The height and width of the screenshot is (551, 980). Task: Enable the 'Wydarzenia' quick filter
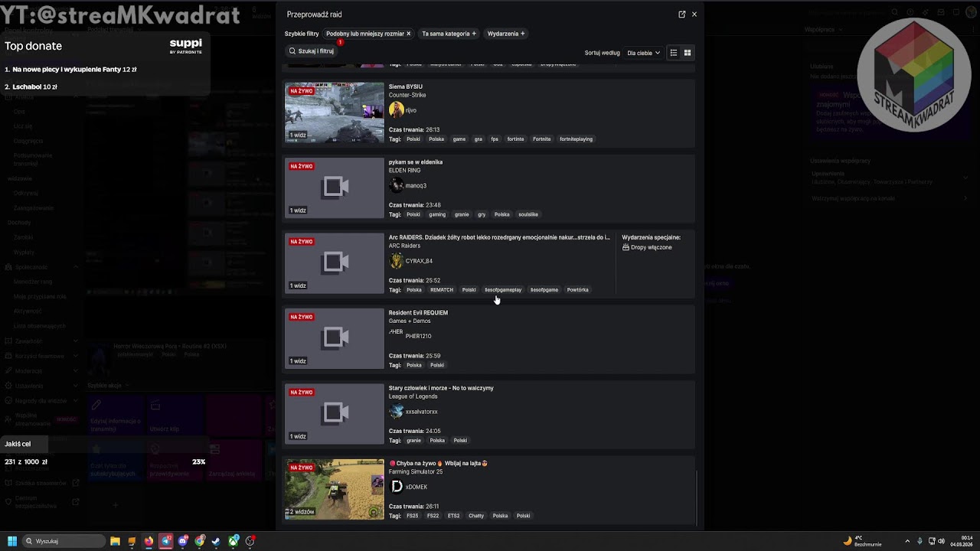pyautogui.click(x=506, y=34)
